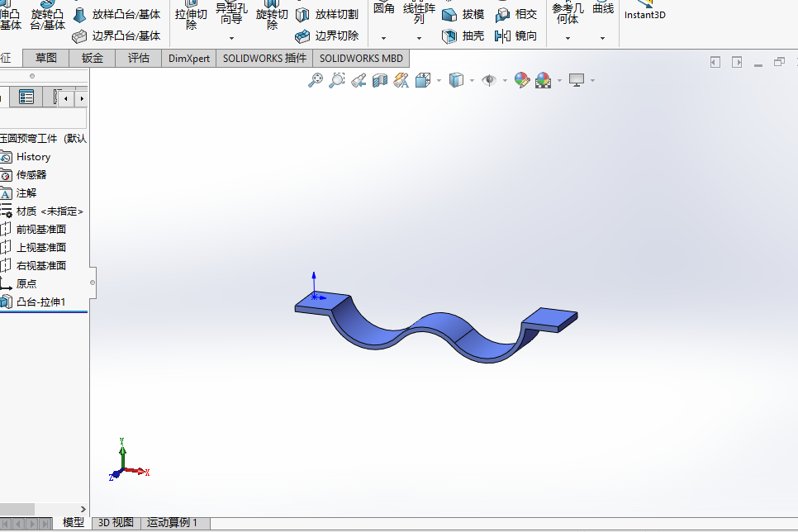Switch to 评估 tab
The image size is (798, 532).
pyautogui.click(x=139, y=58)
